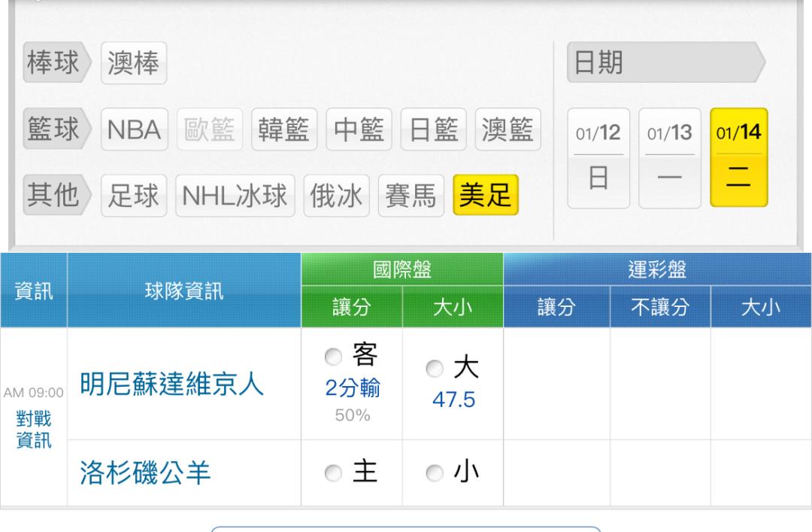Click the AM 09:00 game time
Viewport: 812px width, 532px height.
point(34,393)
